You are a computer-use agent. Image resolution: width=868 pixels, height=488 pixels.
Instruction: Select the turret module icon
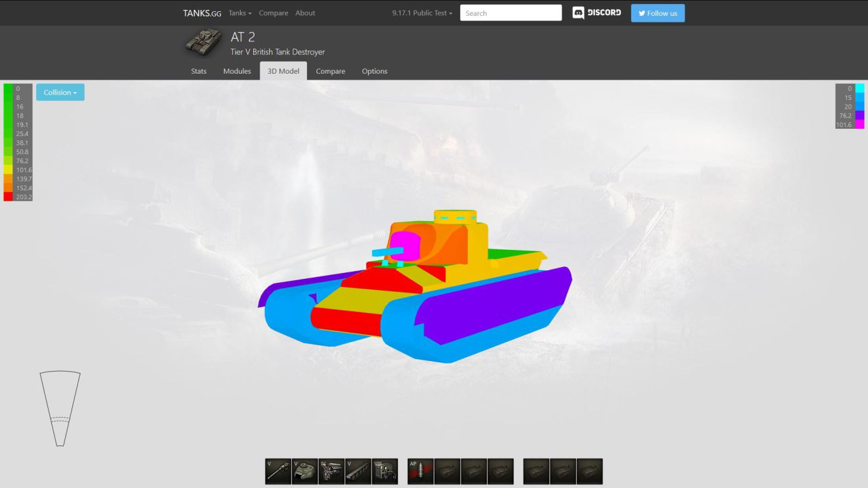(x=304, y=471)
